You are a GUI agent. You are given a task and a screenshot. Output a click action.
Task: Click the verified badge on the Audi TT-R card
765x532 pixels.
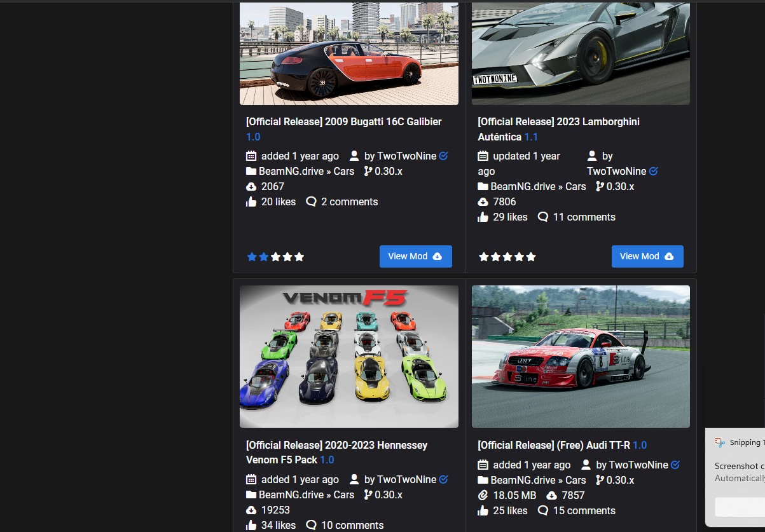(x=675, y=465)
